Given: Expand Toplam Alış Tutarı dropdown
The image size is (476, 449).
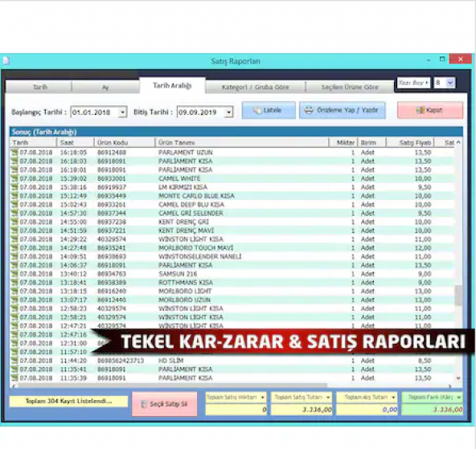Looking at the screenshot, I should pyautogui.click(x=393, y=397).
